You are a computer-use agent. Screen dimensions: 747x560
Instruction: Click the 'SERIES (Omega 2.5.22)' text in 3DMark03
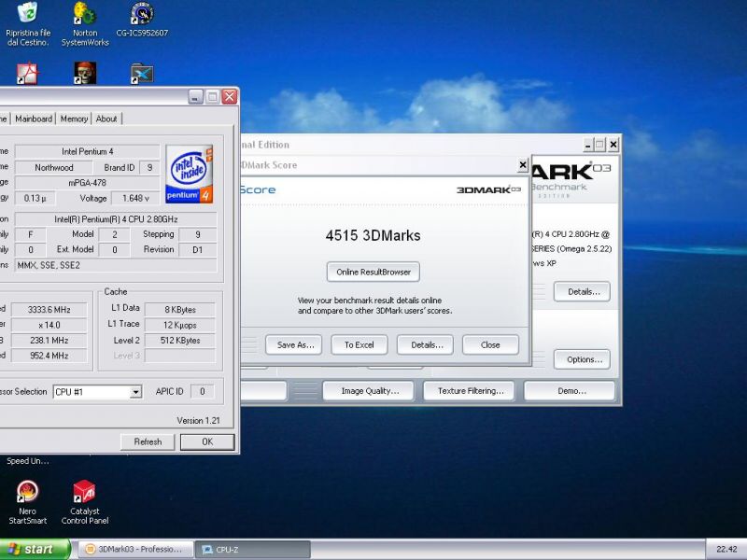click(x=571, y=248)
